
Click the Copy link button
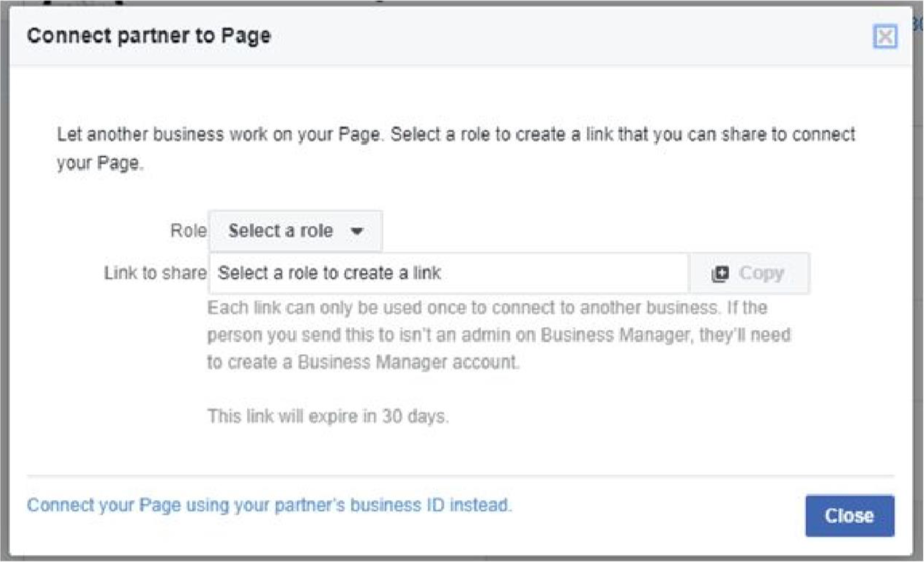tap(749, 273)
